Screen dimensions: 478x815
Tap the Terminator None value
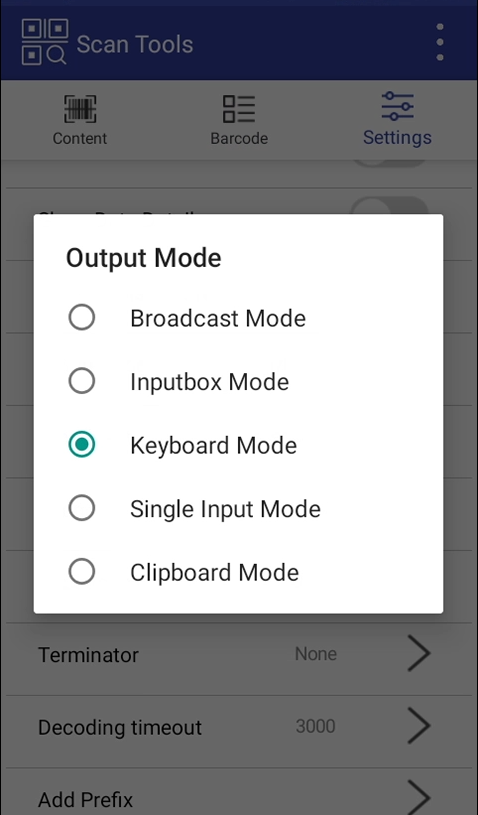[315, 653]
